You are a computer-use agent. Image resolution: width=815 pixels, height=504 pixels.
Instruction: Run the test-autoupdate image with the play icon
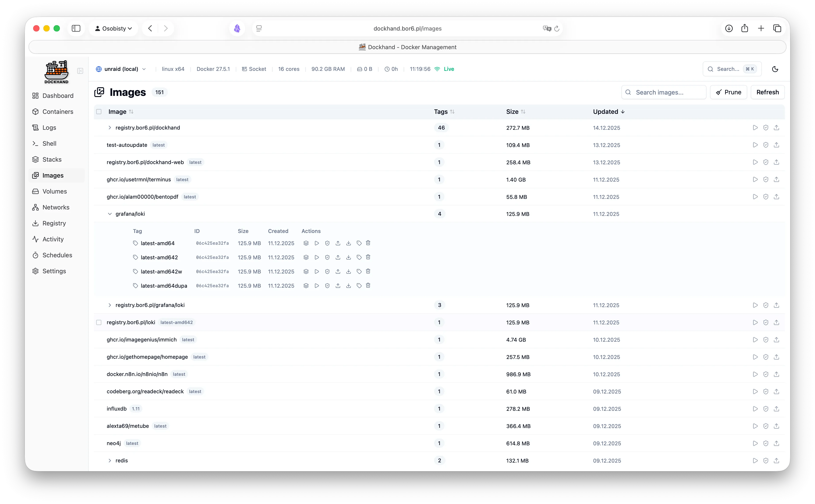click(755, 145)
